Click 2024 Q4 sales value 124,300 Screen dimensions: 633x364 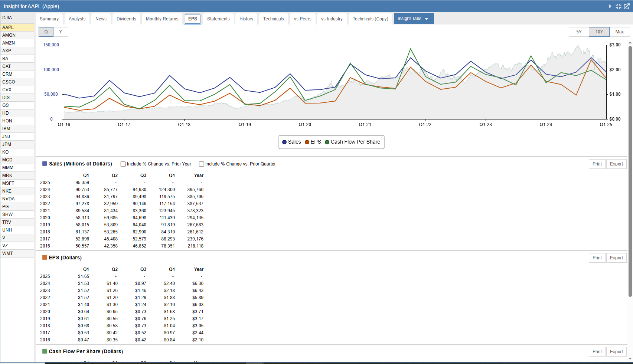tap(167, 190)
